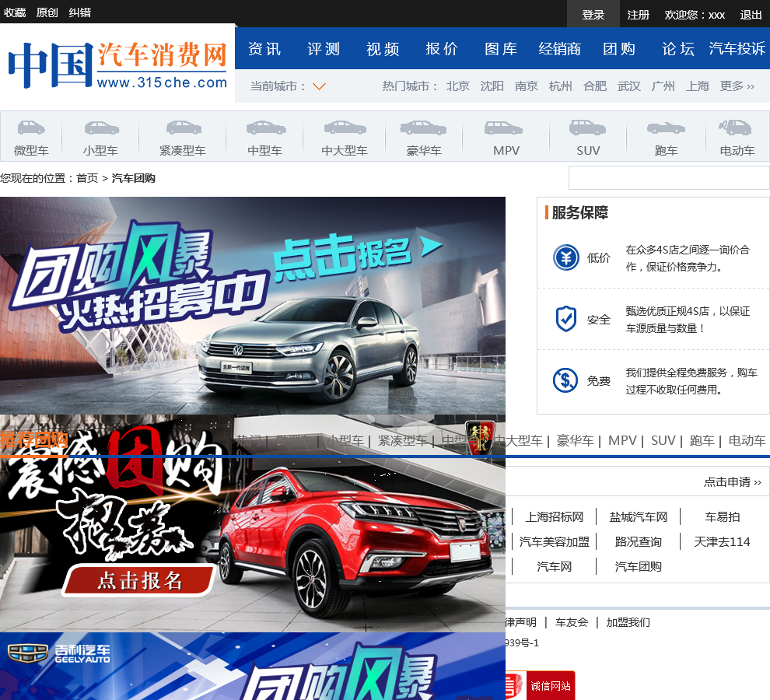Click the 收藏 link in top bar
Screen dimensions: 770x700
click(x=15, y=12)
